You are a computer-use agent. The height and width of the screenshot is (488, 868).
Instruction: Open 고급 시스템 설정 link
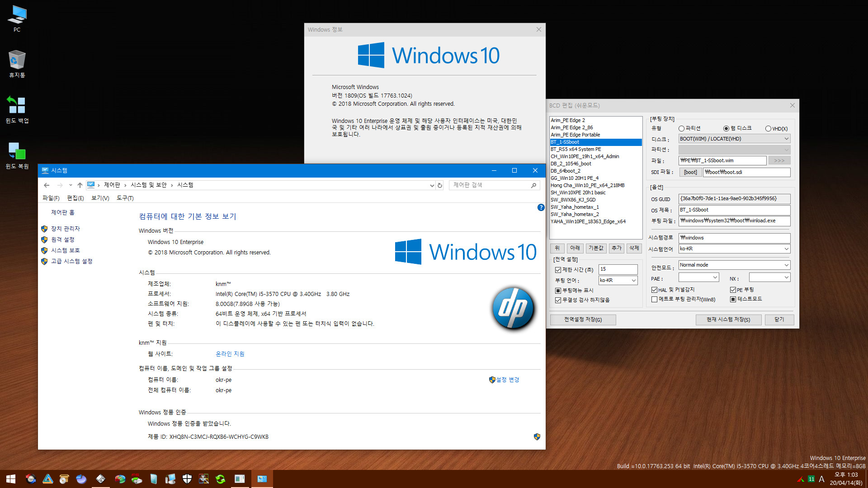tap(72, 262)
